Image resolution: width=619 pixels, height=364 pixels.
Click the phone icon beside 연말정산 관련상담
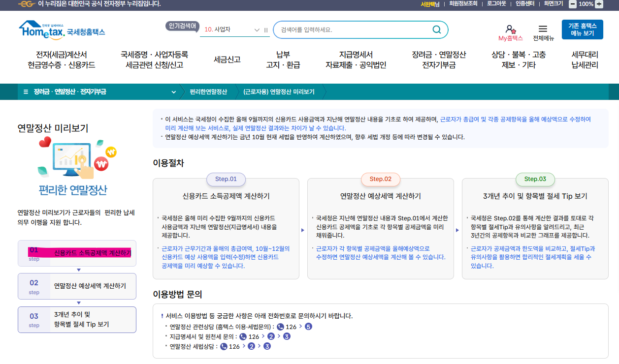coord(280,326)
